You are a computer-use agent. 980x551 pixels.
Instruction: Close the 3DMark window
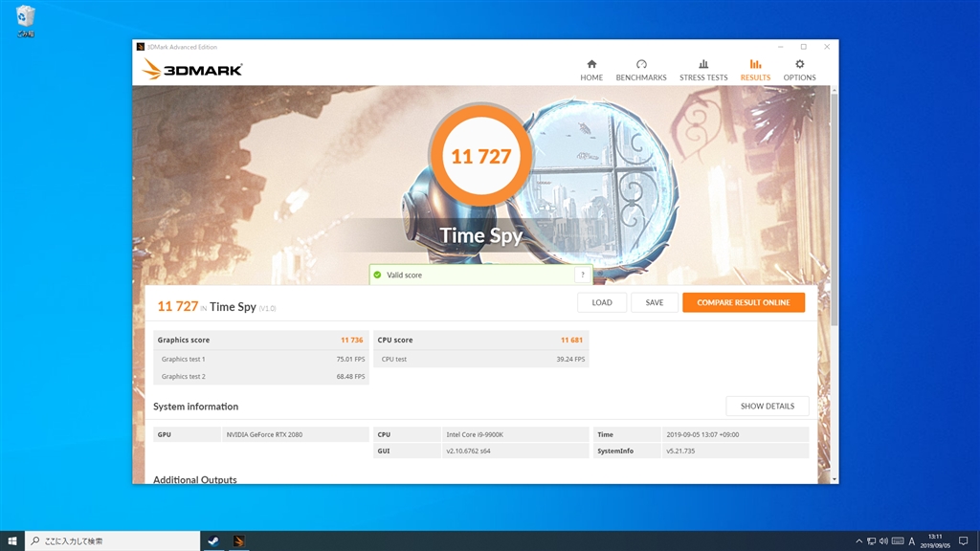coord(827,47)
